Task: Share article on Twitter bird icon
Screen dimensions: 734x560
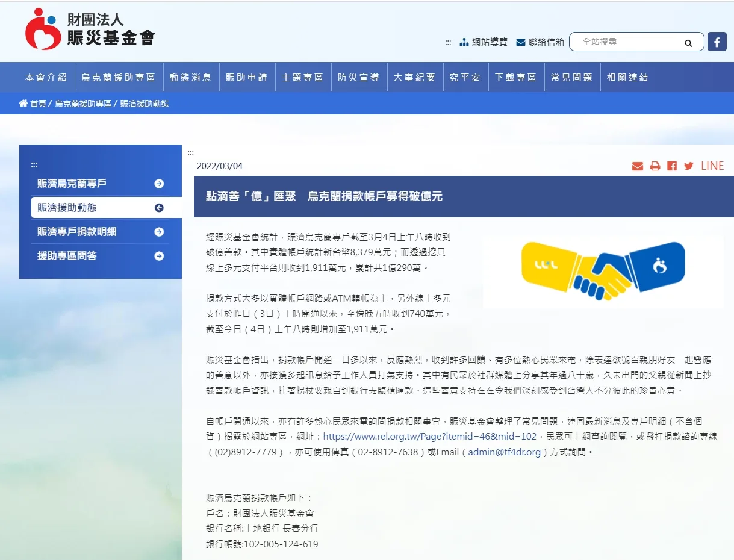Action: click(689, 166)
